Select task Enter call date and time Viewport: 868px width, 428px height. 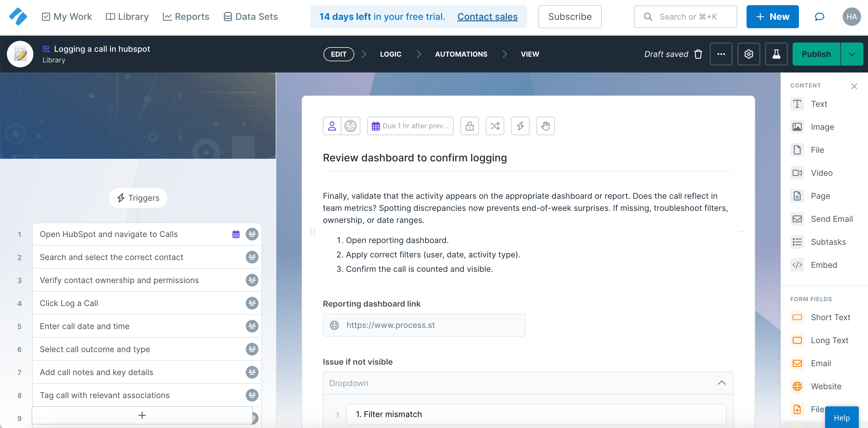coord(147,326)
